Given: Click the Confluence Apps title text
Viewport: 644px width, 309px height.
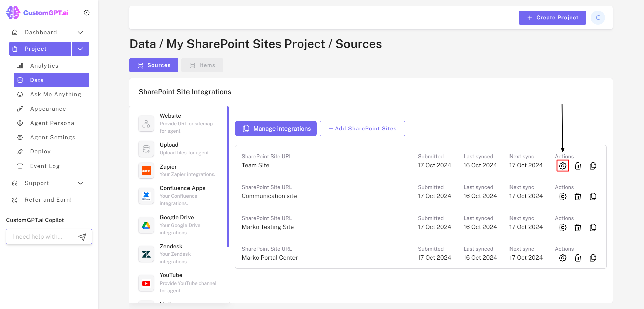Looking at the screenshot, I should click(182, 188).
